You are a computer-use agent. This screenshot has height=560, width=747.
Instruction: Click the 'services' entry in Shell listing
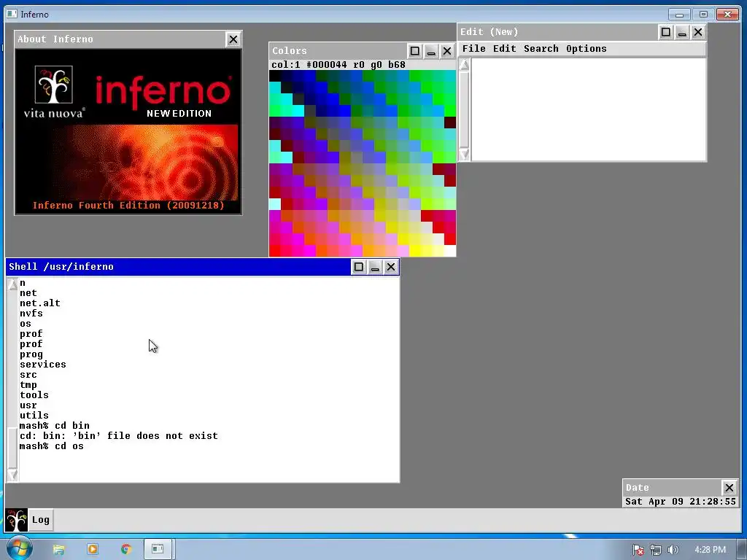pyautogui.click(x=43, y=365)
